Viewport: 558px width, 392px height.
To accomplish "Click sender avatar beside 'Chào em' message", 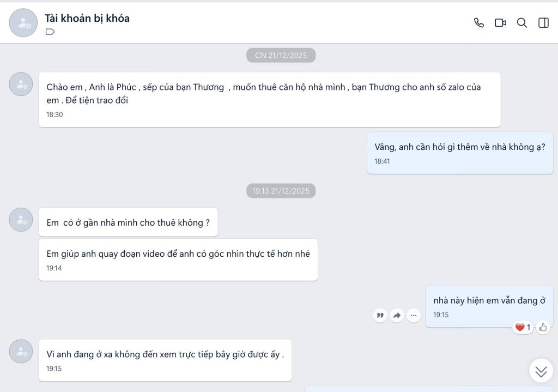I will (x=21, y=84).
